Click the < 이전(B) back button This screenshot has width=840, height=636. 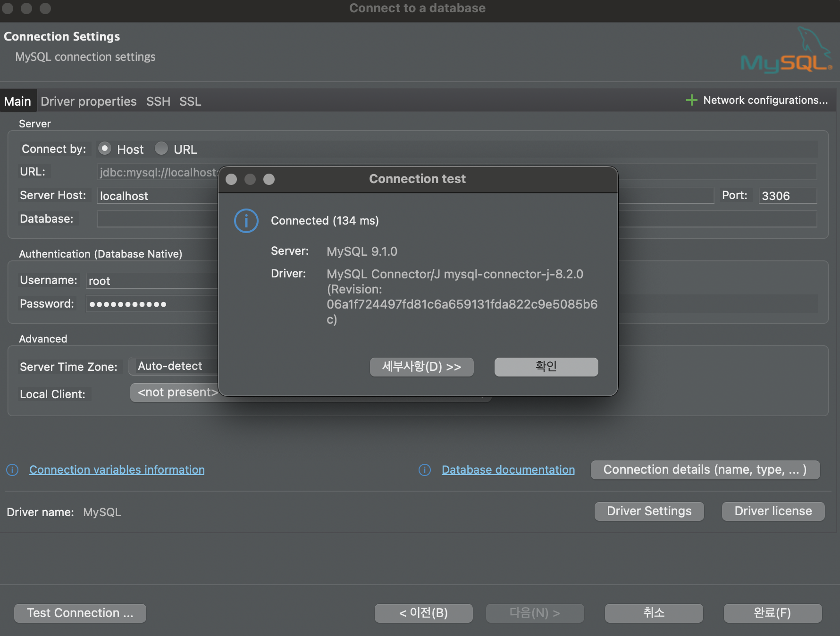click(424, 613)
